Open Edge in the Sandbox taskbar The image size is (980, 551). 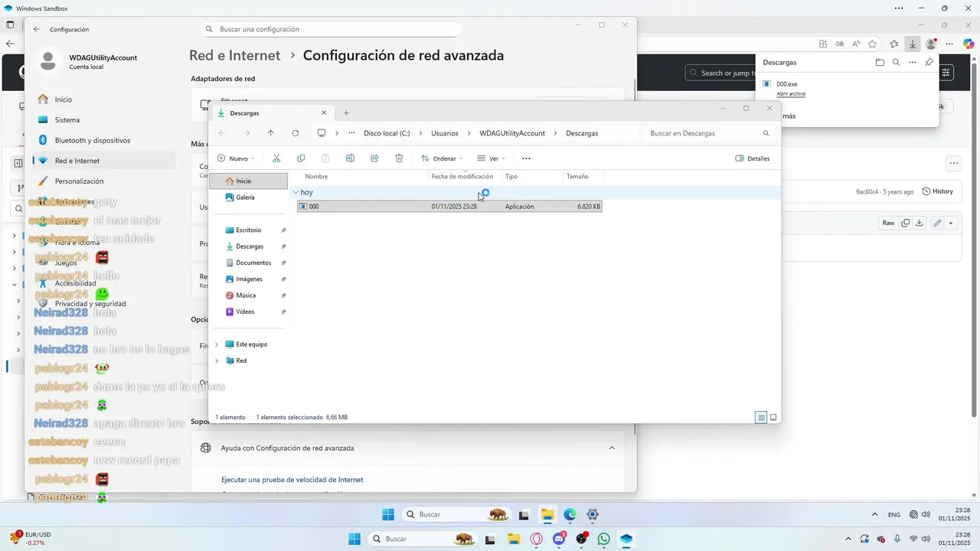pos(570,514)
